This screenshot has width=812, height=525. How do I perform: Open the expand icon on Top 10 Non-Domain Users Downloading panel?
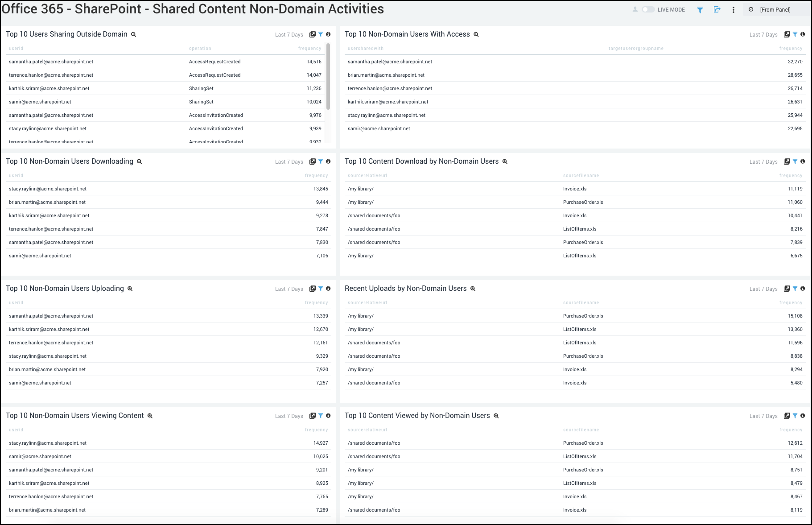coord(312,161)
